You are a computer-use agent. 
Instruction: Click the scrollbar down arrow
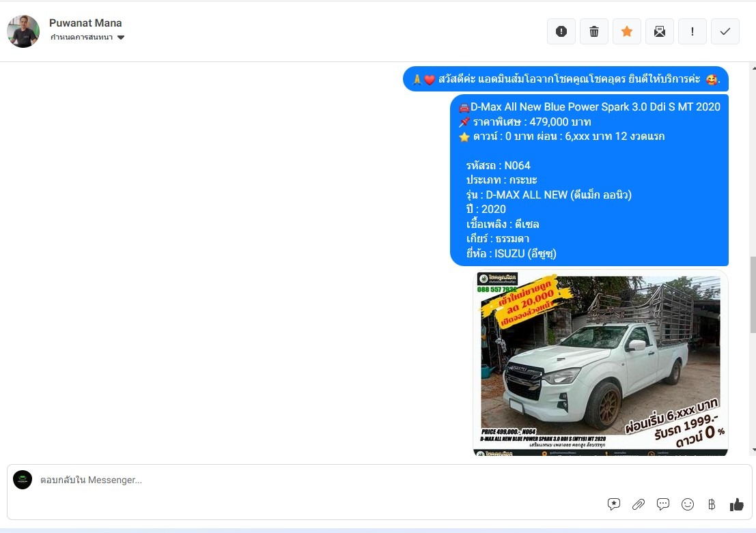pyautogui.click(x=753, y=450)
